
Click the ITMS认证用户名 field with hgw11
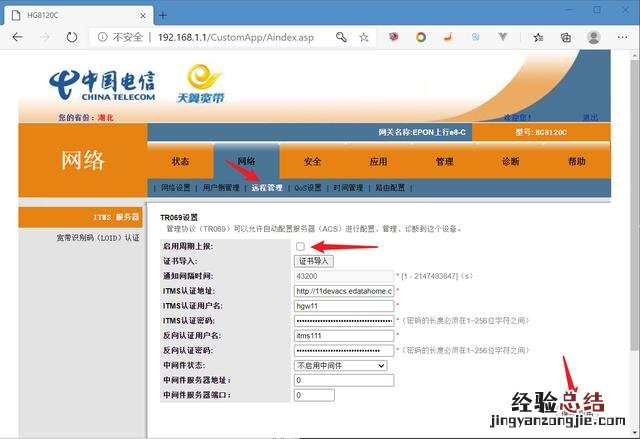click(344, 306)
